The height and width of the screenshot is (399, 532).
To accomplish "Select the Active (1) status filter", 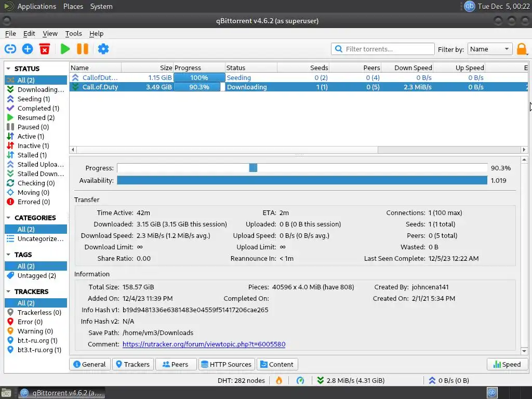I will pyautogui.click(x=36, y=136).
